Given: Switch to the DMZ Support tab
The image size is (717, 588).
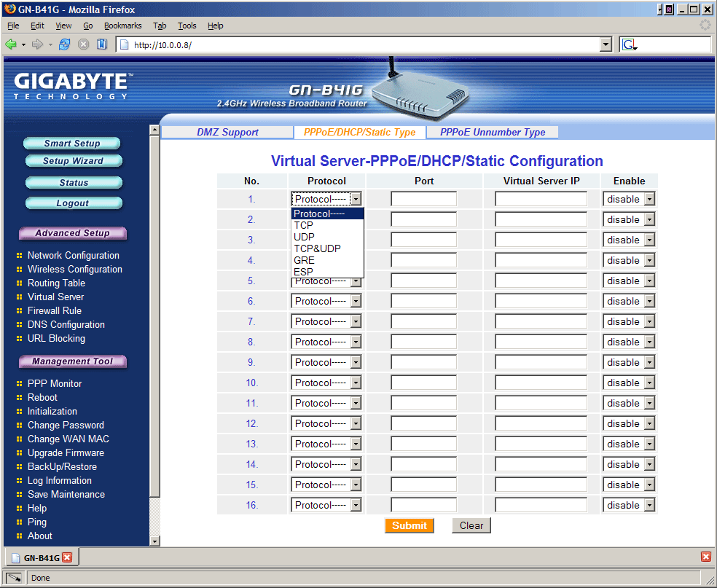Looking at the screenshot, I should (228, 132).
